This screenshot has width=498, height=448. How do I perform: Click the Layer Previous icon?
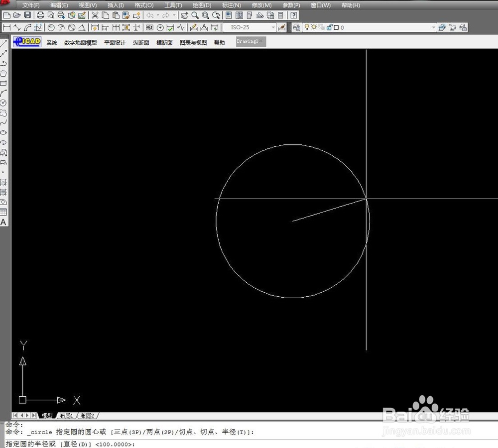pyautogui.click(x=453, y=27)
